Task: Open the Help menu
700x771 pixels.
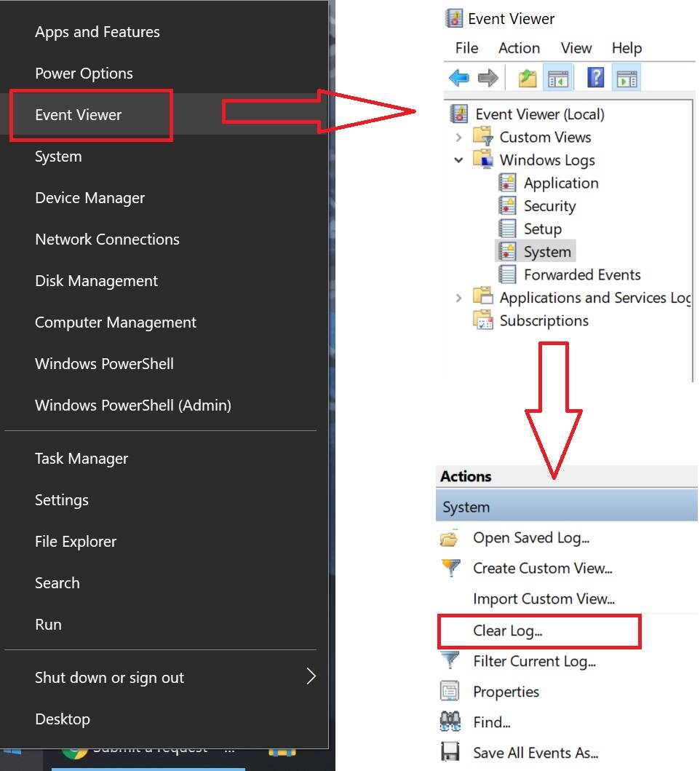Action: coord(627,48)
